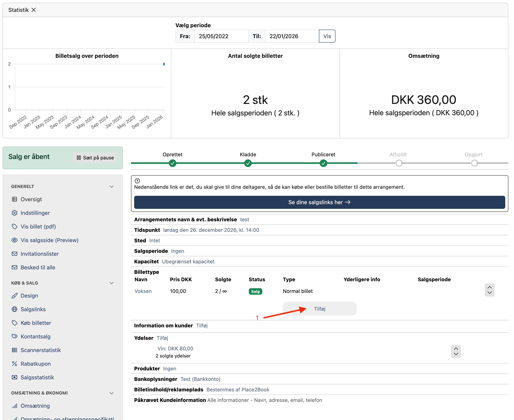The image size is (514, 420).
Task: Close the Statistik panel
Action: [34, 10]
